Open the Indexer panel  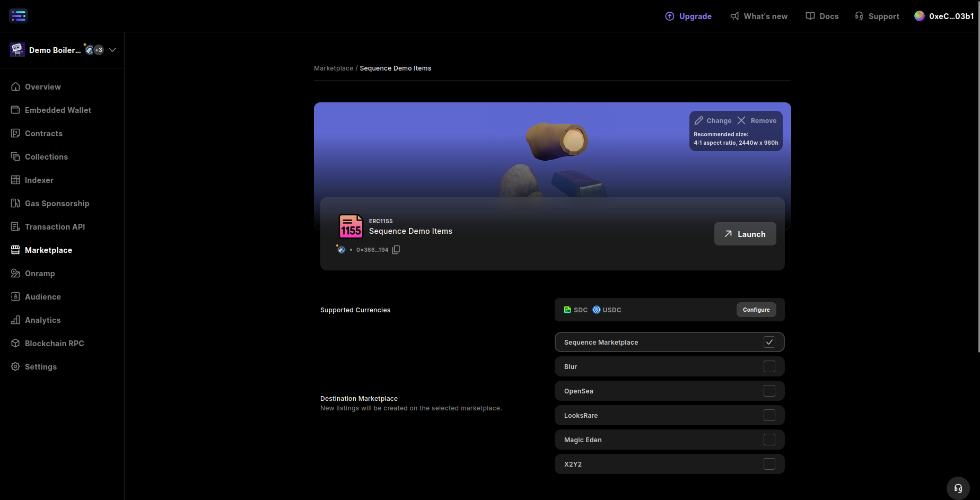pyautogui.click(x=39, y=180)
